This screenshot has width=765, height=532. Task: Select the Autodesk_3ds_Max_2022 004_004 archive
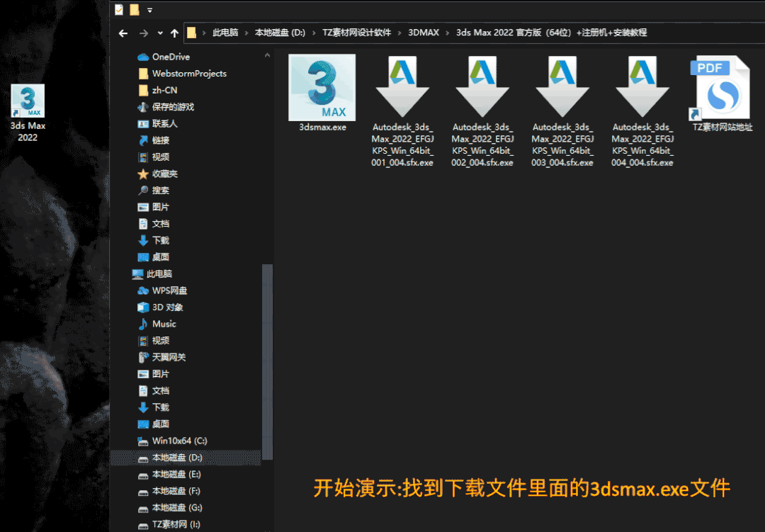tap(641, 85)
